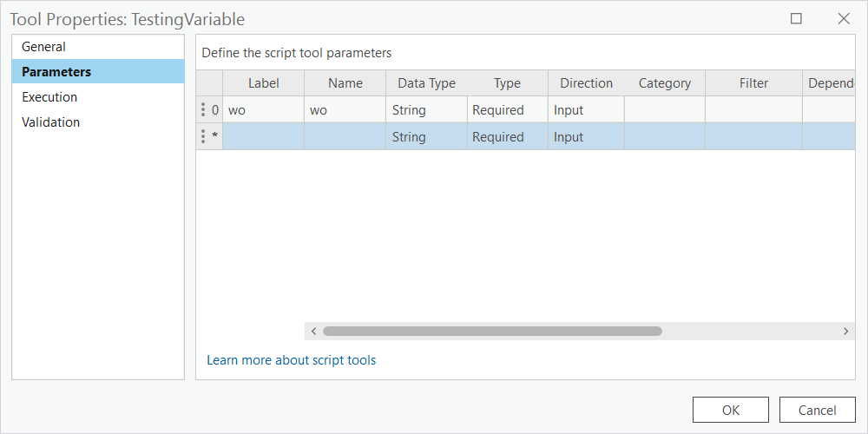Click the right scroll arrow
Viewport: 868px width, 434px height.
845,331
